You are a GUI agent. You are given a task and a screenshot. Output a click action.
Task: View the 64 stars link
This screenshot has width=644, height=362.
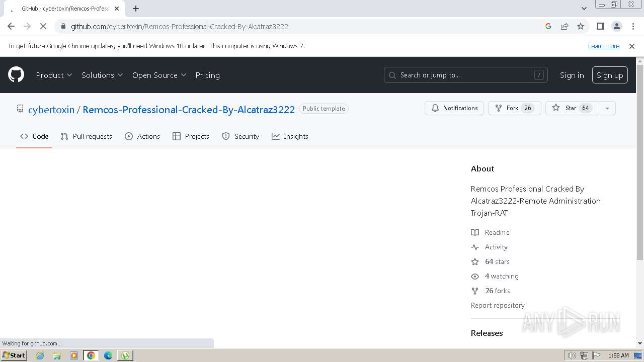coord(491,261)
